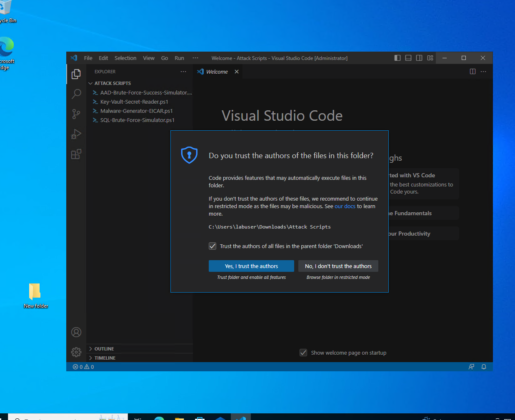Image resolution: width=515 pixels, height=420 pixels.
Task: Toggle Show welcome page on startup checkbox
Action: 303,353
